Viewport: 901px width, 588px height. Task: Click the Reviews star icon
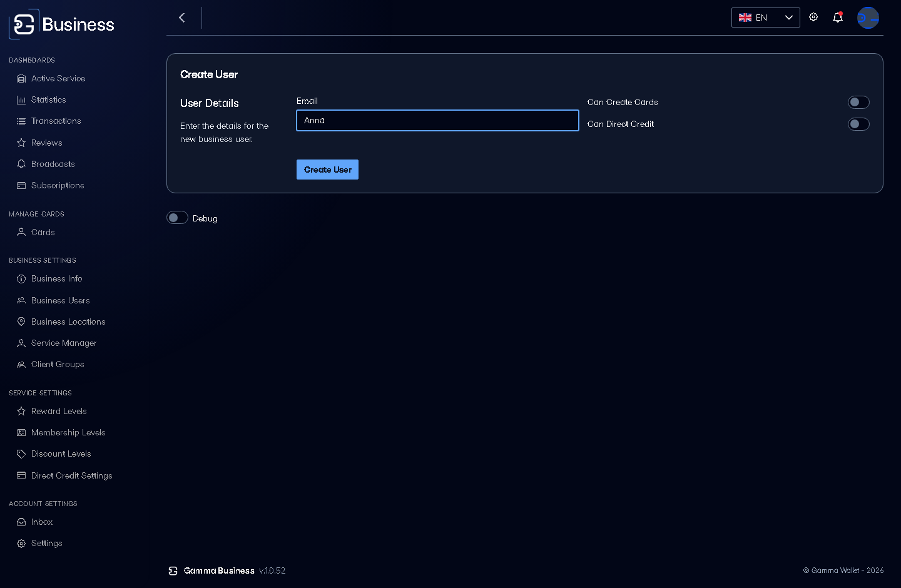point(21,143)
